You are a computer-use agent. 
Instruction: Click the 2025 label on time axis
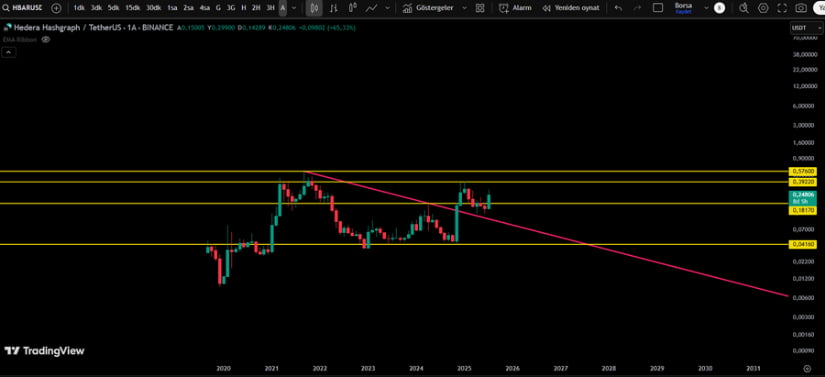(x=464, y=369)
